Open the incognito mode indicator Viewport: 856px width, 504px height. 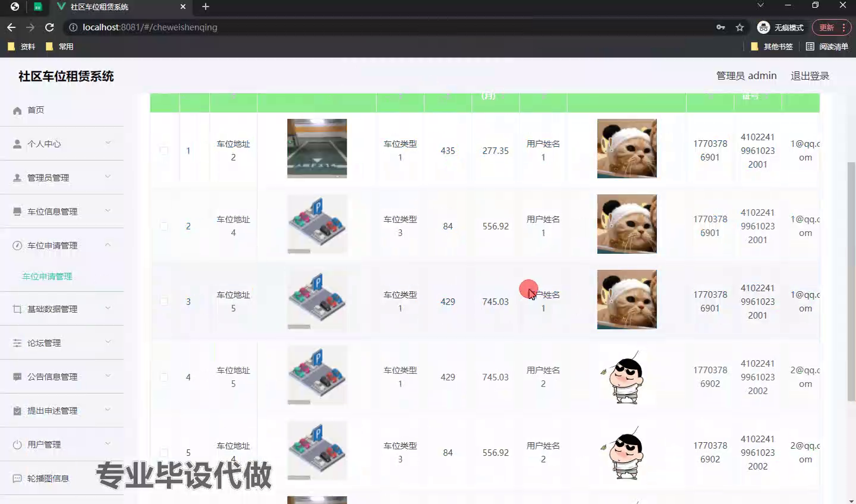point(781,27)
